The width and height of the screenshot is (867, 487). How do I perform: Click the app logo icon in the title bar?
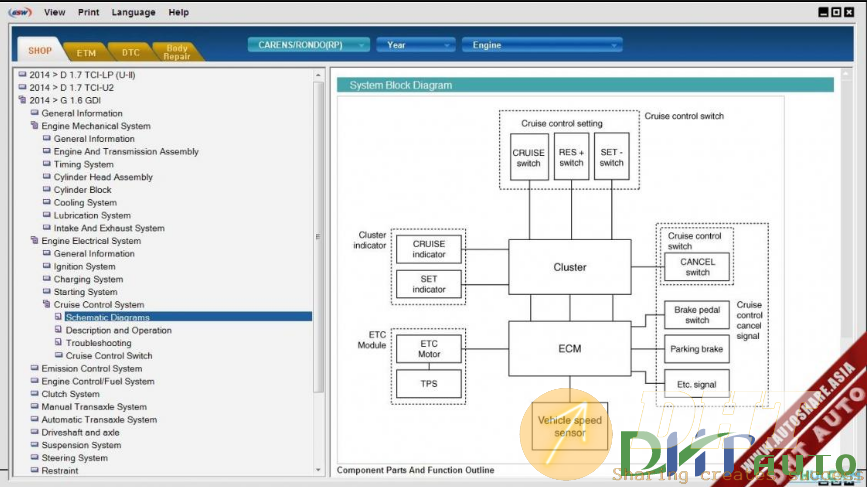click(x=19, y=12)
